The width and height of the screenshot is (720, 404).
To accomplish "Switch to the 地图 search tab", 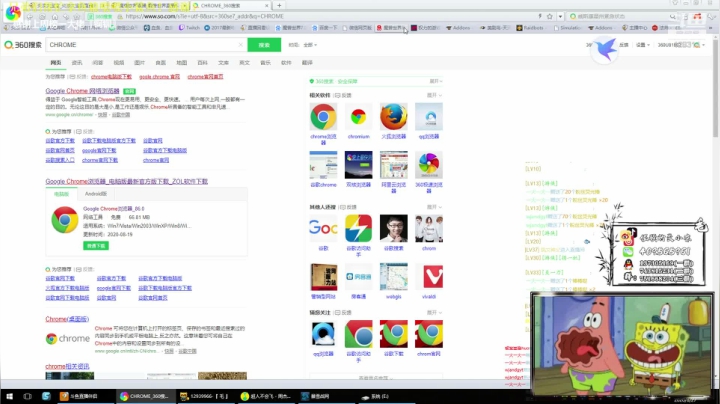I will tap(181, 62).
